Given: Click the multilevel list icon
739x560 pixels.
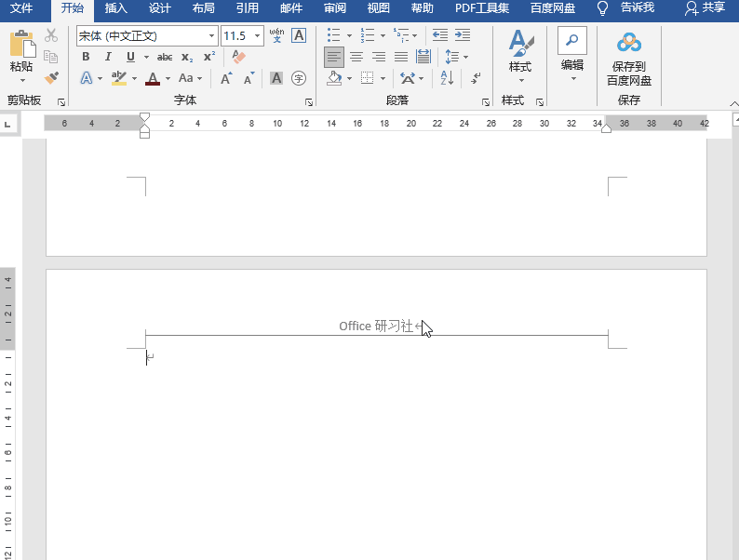Looking at the screenshot, I should click(x=401, y=35).
